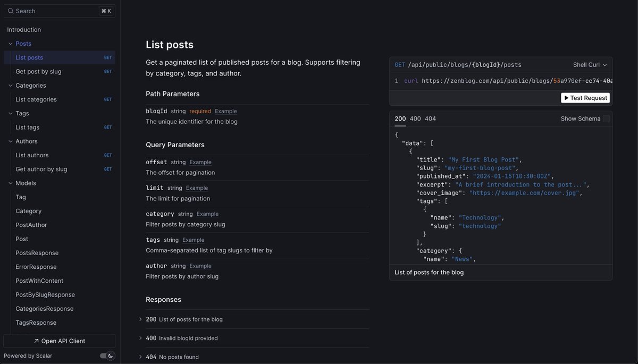Click the search magnifier icon

click(x=11, y=11)
